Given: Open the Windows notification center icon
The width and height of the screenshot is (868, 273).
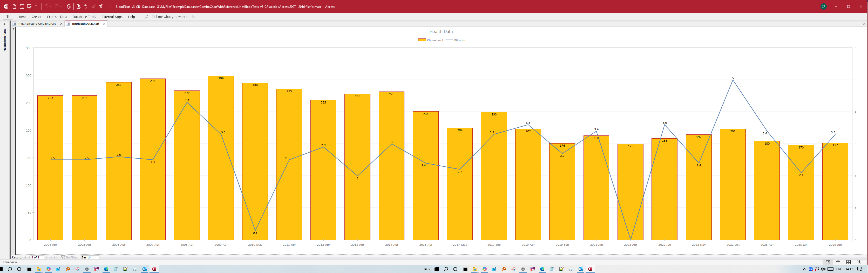Looking at the screenshot, I should 860,269.
